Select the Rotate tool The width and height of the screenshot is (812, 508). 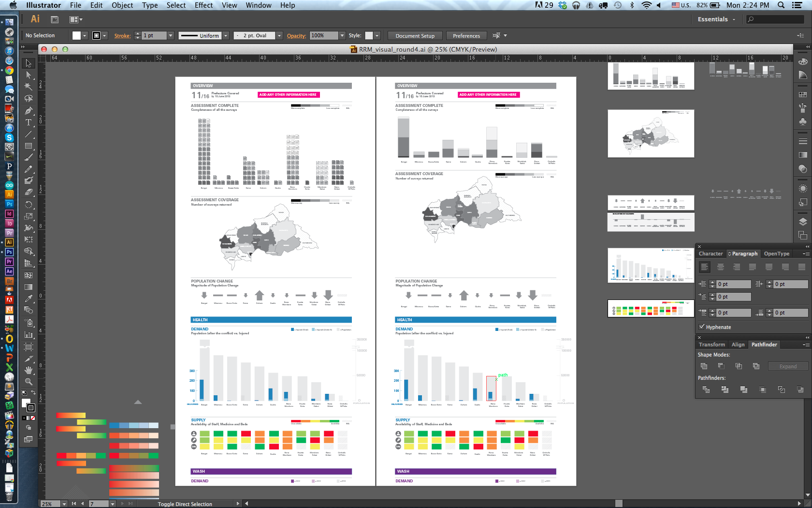29,205
